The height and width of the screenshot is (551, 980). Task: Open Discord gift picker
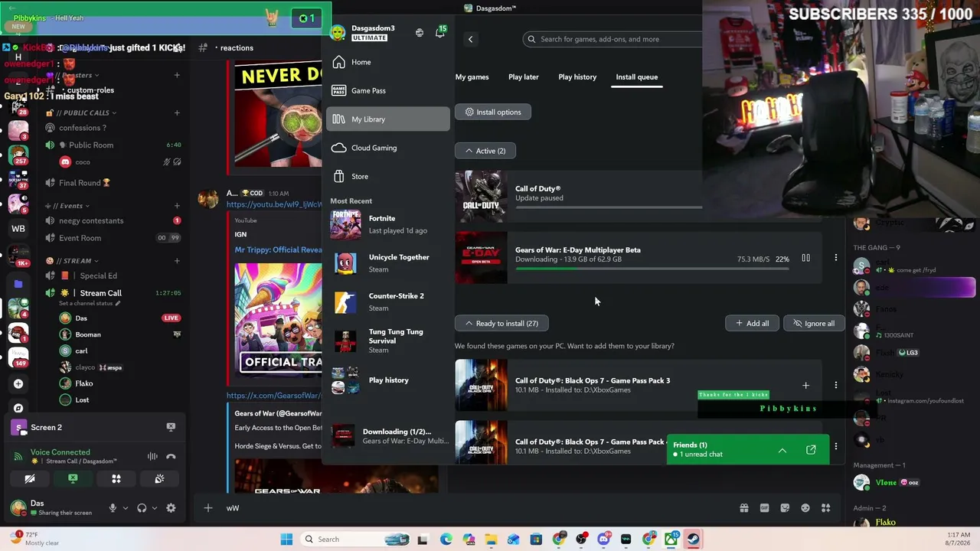coord(743,508)
